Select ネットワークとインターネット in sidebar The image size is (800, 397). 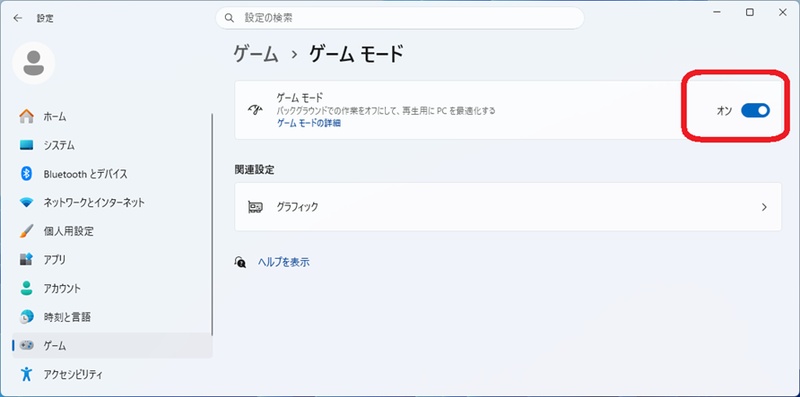112,203
